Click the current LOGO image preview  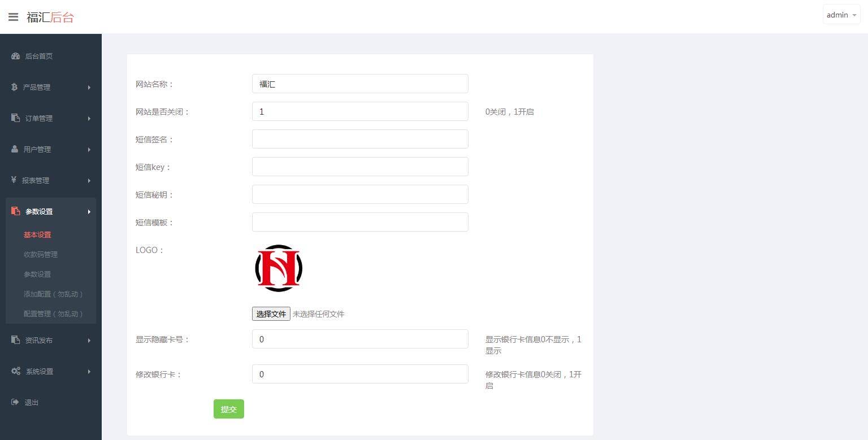[x=278, y=268]
